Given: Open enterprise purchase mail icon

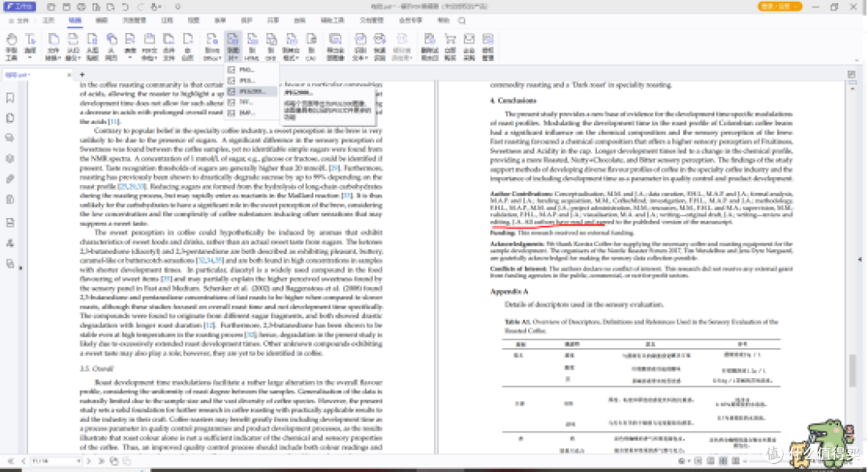Looking at the screenshot, I should (x=469, y=46).
